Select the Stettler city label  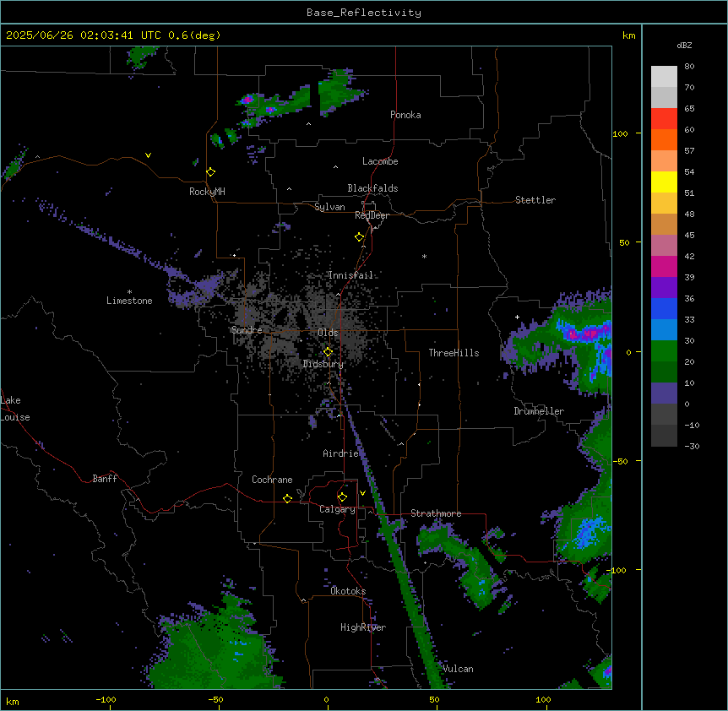535,200
